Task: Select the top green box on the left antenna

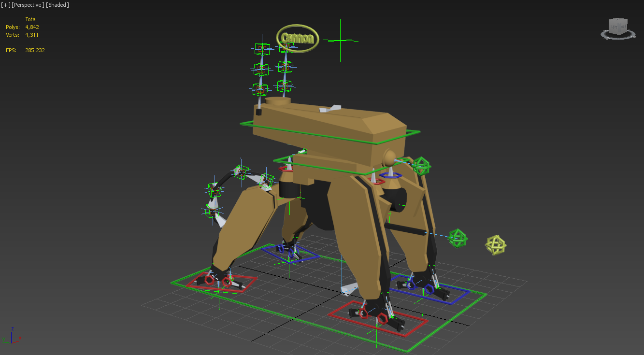Action: coord(262,49)
